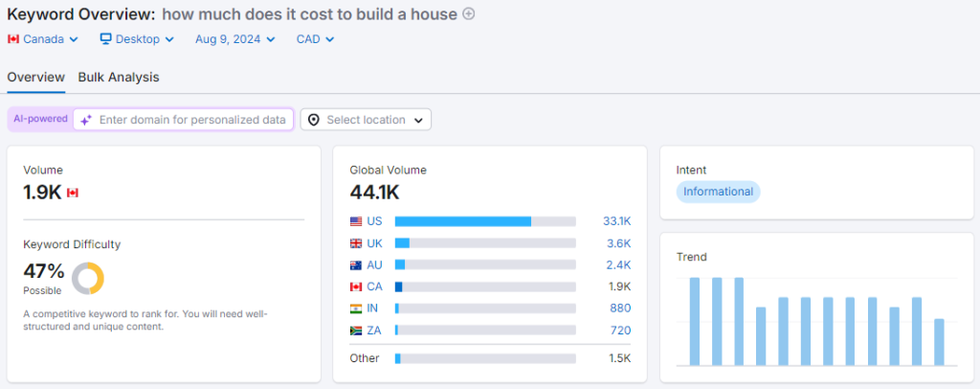
Task: Click the UK country link
Action: click(374, 243)
